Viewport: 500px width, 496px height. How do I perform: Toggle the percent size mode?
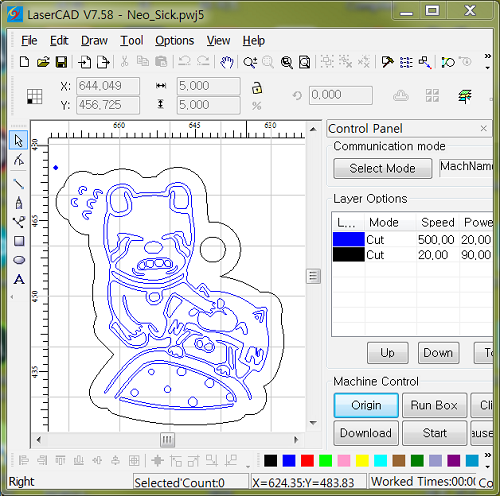256,106
